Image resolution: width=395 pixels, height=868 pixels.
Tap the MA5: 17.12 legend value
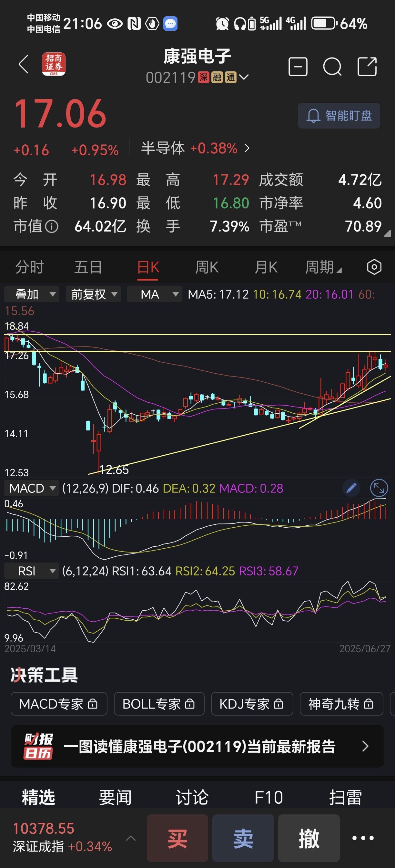click(218, 294)
